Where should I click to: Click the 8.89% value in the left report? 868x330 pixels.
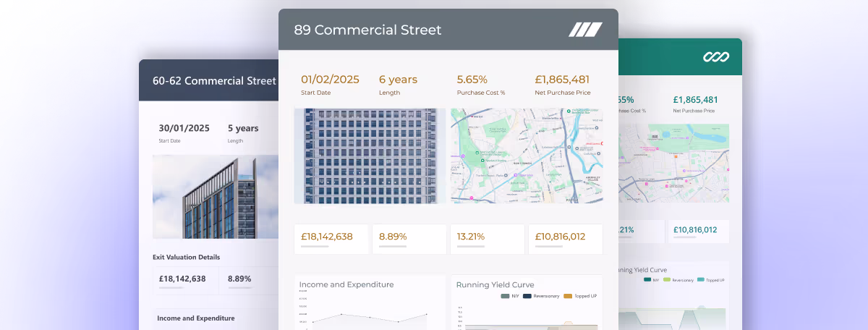(x=239, y=279)
